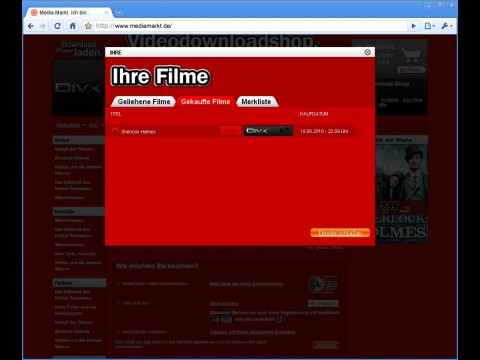
Task: Open the Action category header
Action: (x=79, y=140)
